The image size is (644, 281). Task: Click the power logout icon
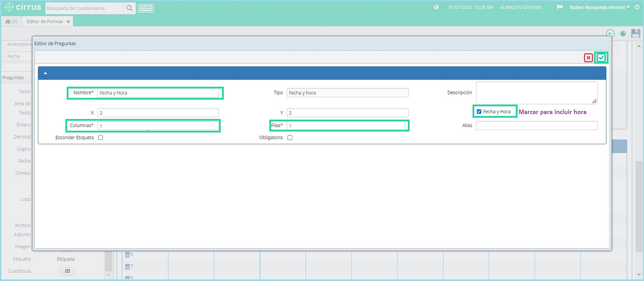coord(637,7)
